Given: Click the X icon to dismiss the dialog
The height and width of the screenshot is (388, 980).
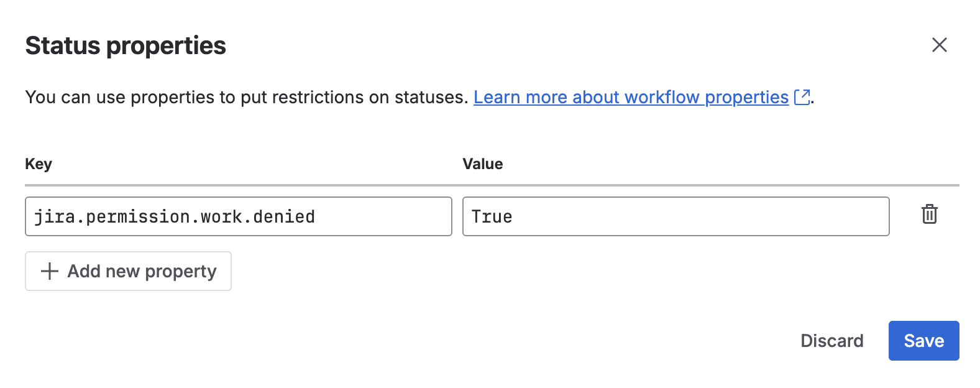Looking at the screenshot, I should [940, 45].
